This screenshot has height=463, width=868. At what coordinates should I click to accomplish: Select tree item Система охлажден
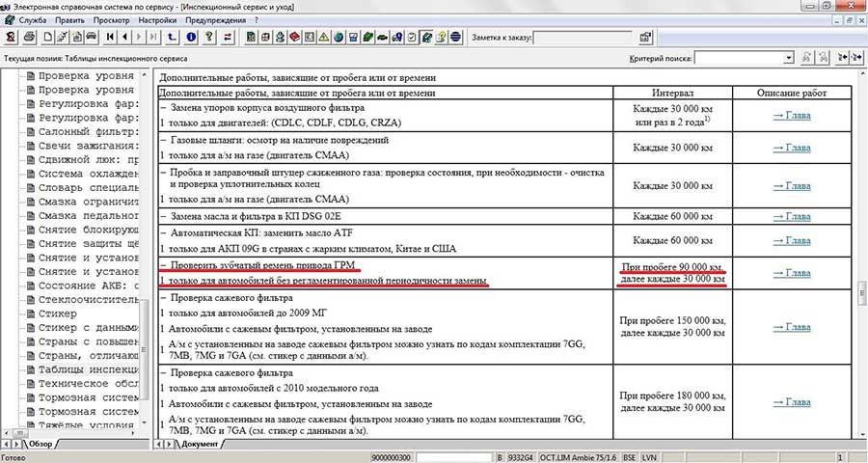(89, 174)
